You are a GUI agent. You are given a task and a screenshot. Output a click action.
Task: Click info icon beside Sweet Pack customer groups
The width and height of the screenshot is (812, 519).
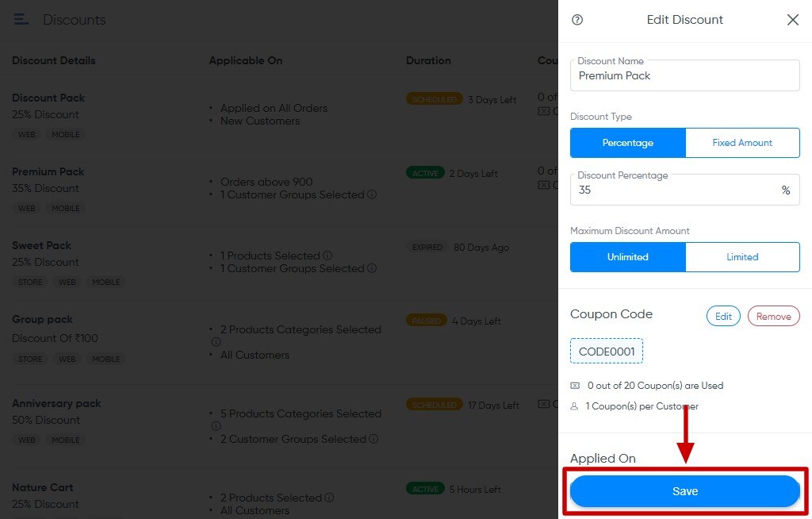pos(372,268)
